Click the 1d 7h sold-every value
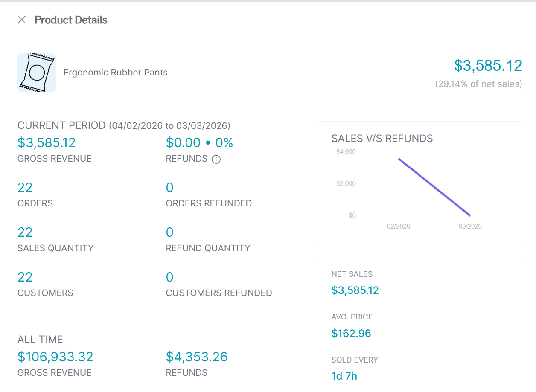 coord(344,376)
